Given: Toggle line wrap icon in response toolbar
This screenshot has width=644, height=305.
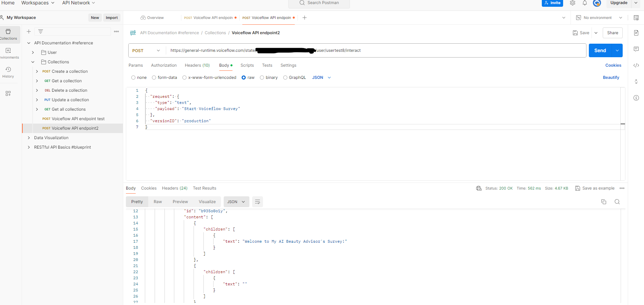Looking at the screenshot, I should (x=258, y=202).
